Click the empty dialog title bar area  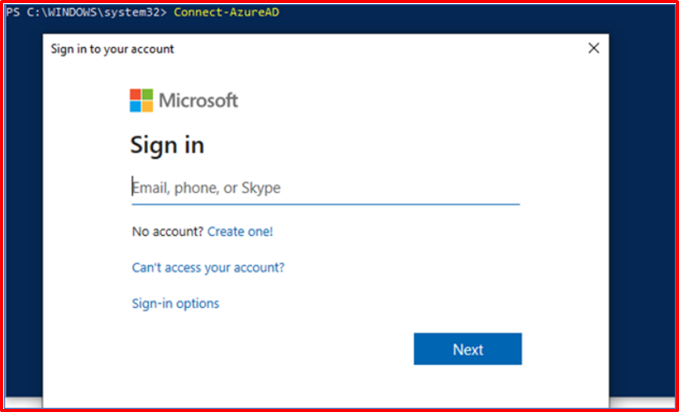tap(379, 49)
